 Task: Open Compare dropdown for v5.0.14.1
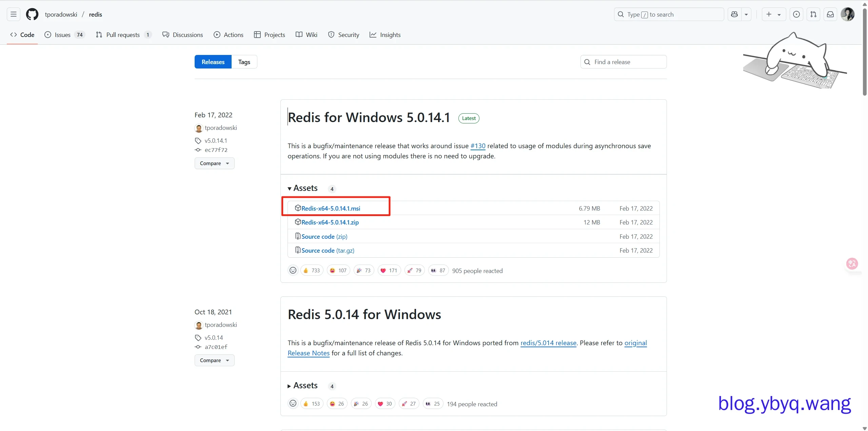(214, 163)
